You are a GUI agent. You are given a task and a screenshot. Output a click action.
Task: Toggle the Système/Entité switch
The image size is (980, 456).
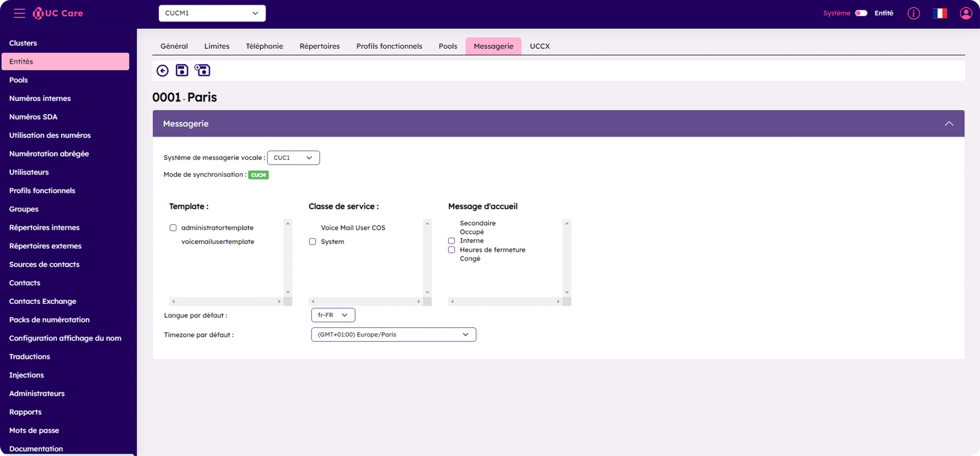tap(861, 13)
